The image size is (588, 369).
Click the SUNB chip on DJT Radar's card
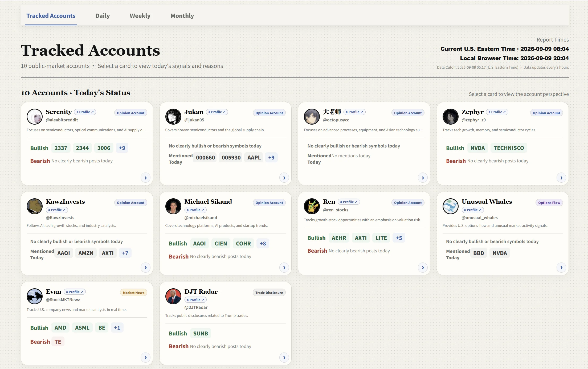pos(201,334)
